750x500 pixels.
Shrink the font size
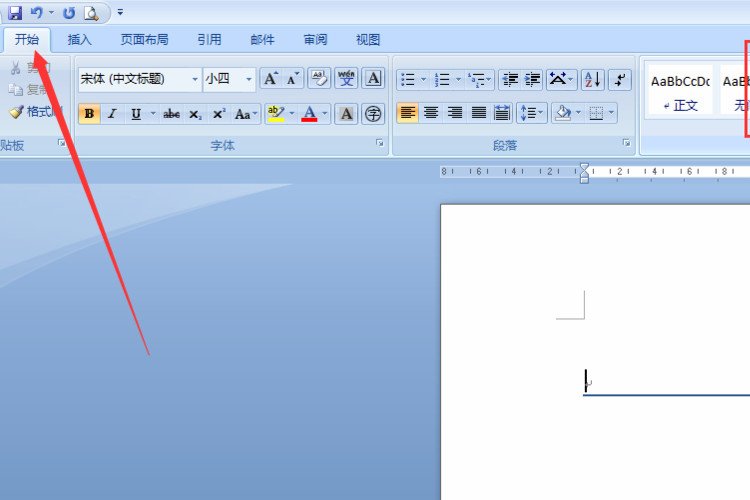coord(292,78)
